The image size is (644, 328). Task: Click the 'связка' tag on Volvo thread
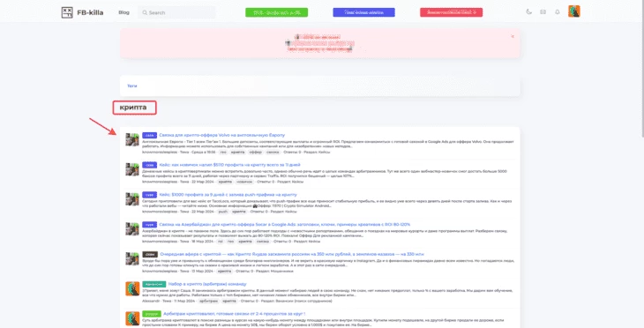click(273, 152)
